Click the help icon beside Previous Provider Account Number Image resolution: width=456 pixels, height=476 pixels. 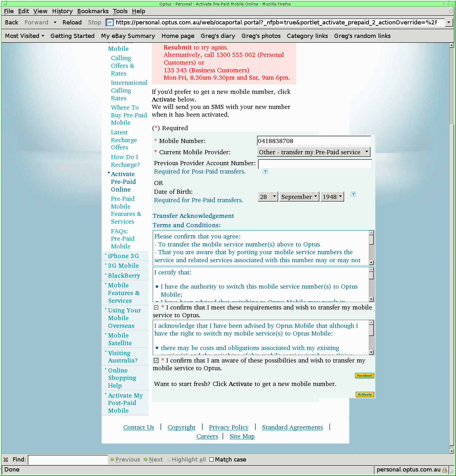pos(265,172)
